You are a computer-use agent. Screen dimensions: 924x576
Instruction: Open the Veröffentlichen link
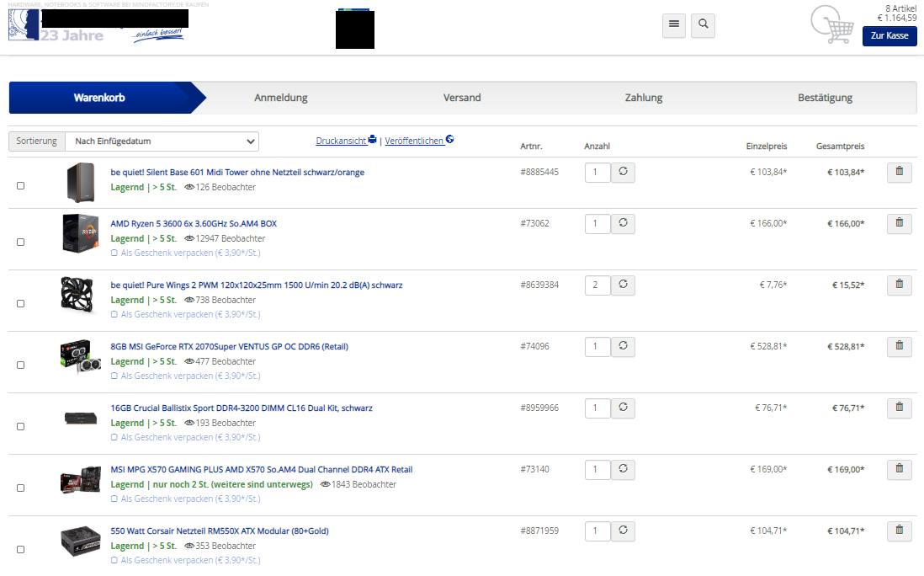point(419,141)
